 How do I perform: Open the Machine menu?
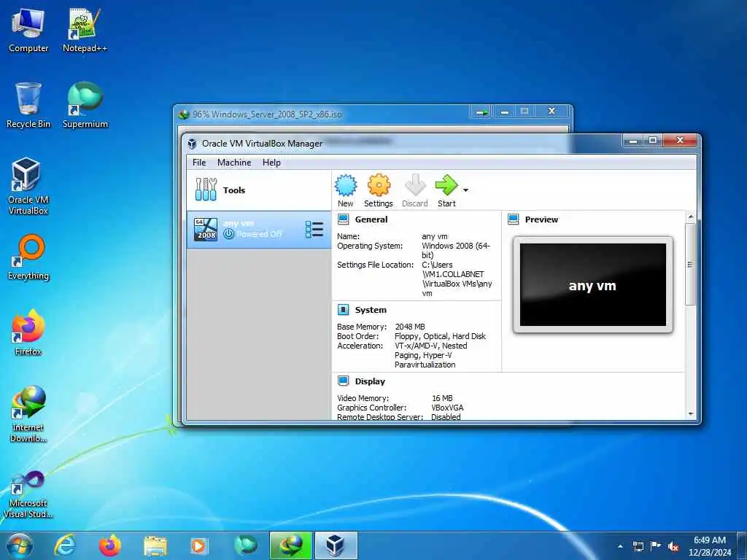pyautogui.click(x=234, y=163)
